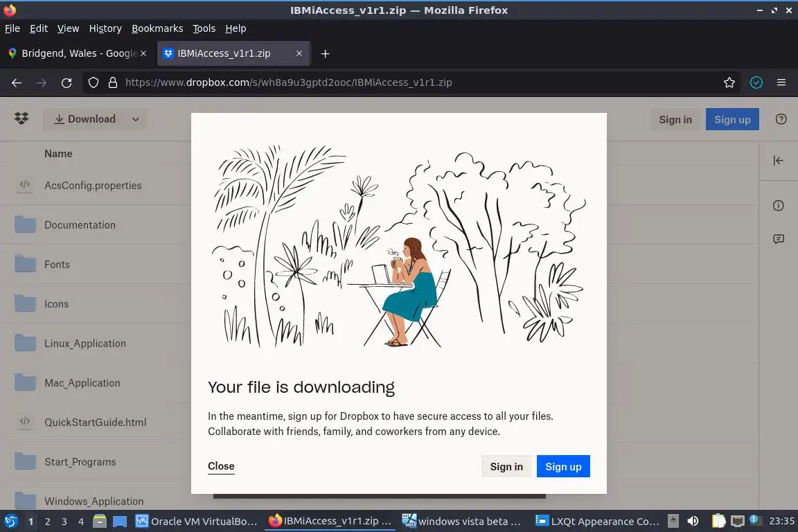The width and height of the screenshot is (798, 532).
Task: Click the clipboard tray icon
Action: point(718,521)
